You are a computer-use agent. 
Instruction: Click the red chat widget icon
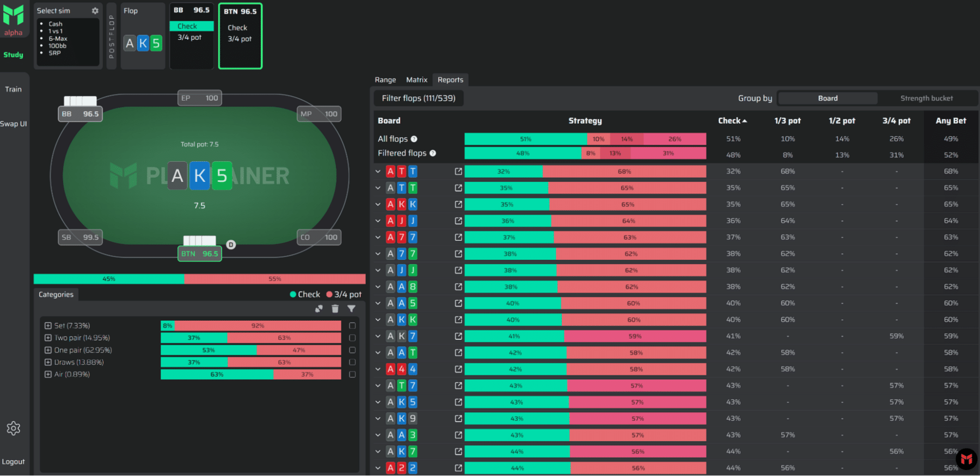pos(966,459)
